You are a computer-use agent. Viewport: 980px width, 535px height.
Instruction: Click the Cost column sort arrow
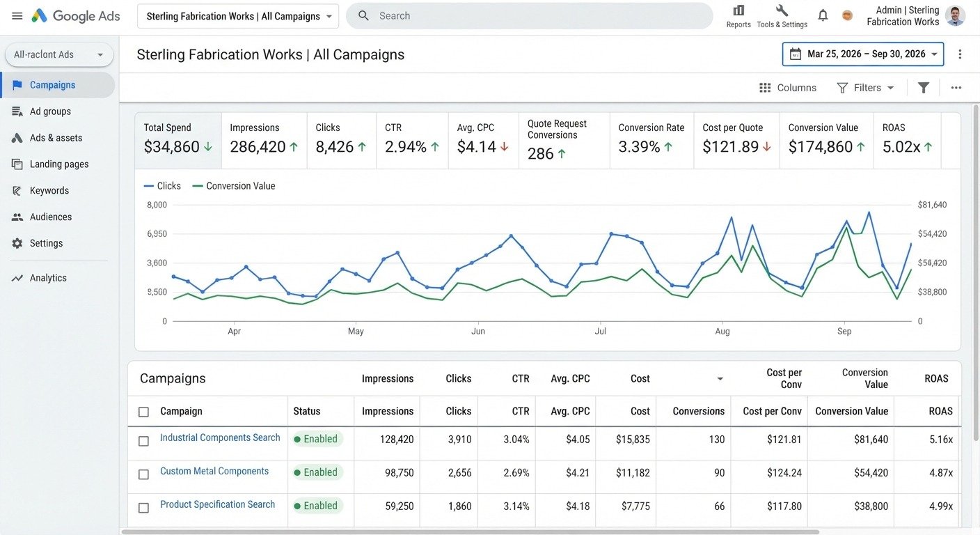720,379
